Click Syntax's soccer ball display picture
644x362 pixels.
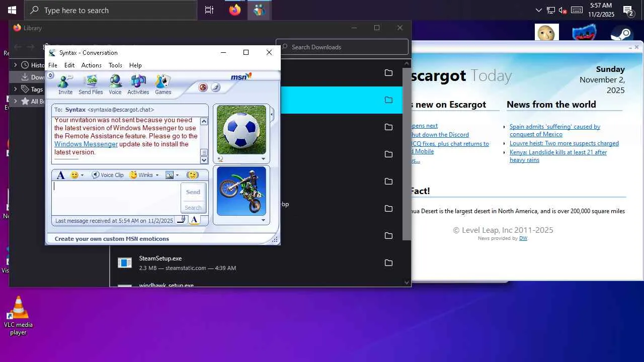pos(242,130)
